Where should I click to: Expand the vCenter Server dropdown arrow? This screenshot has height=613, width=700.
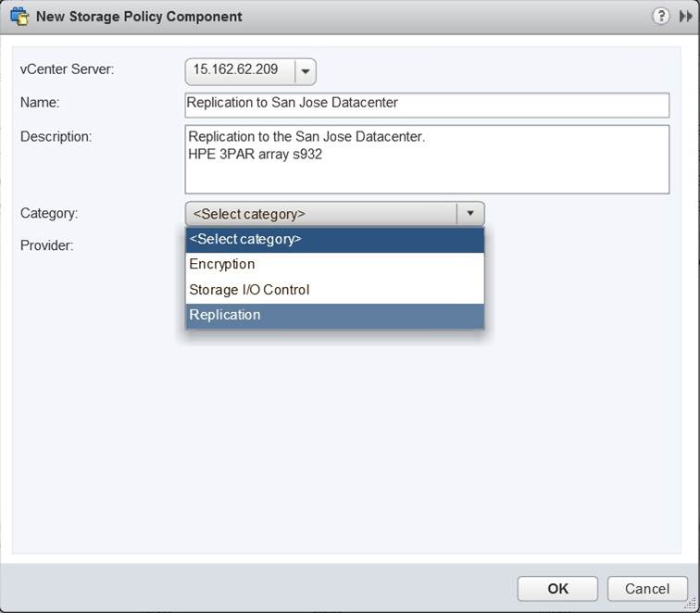pyautogui.click(x=306, y=71)
